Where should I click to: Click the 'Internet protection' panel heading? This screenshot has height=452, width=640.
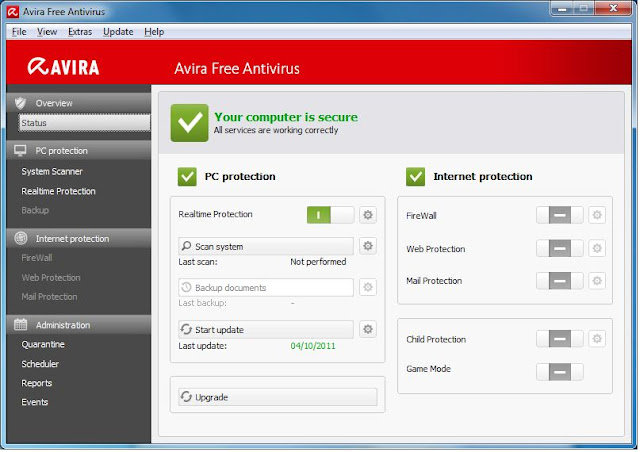[483, 176]
